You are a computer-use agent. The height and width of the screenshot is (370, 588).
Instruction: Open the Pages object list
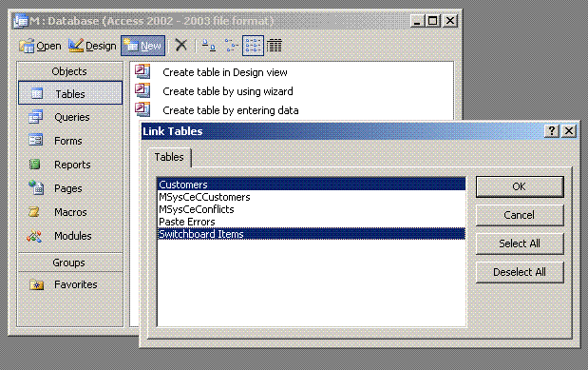click(x=70, y=188)
